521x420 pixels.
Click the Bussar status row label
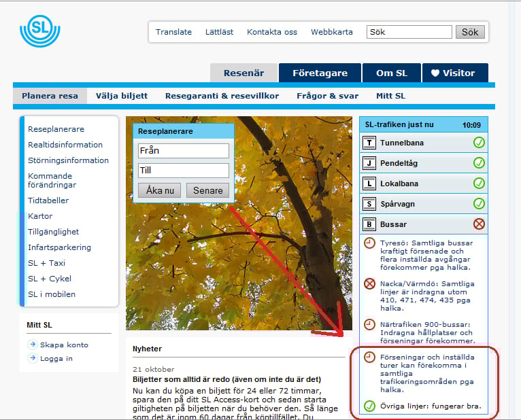point(393,224)
